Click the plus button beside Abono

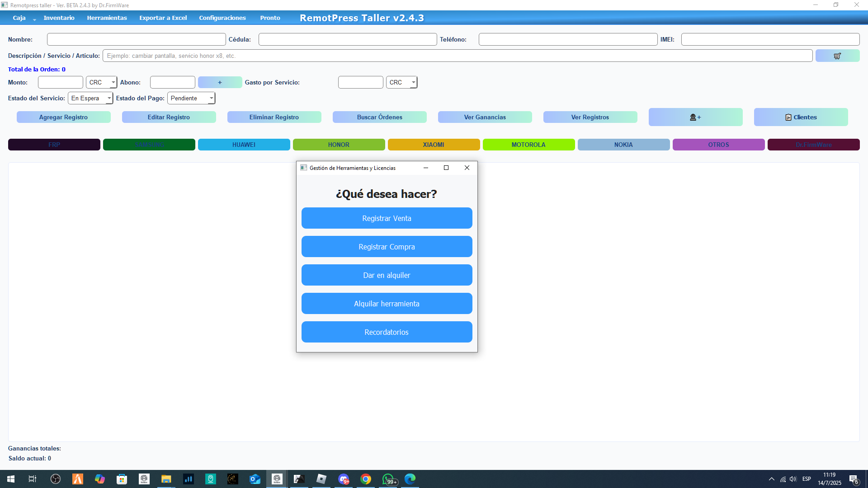[x=220, y=82]
